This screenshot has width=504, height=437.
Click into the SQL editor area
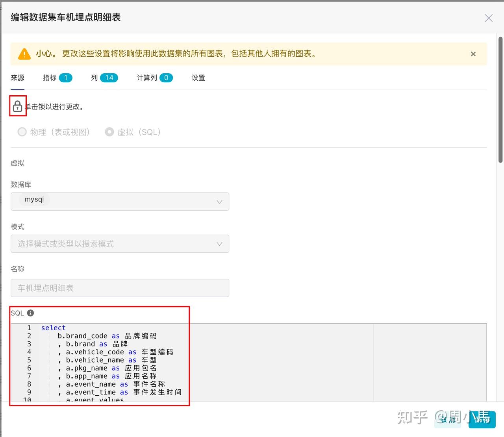(x=248, y=363)
